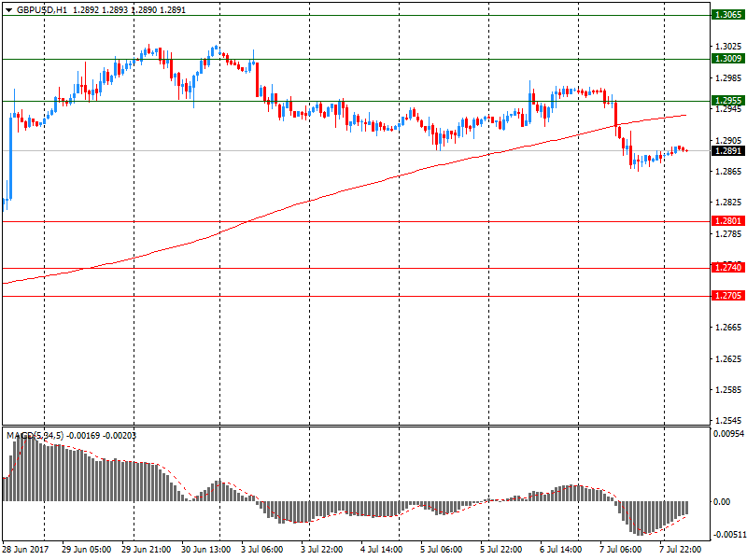Click the 7 Jul 06:00 time axis label

point(620,550)
